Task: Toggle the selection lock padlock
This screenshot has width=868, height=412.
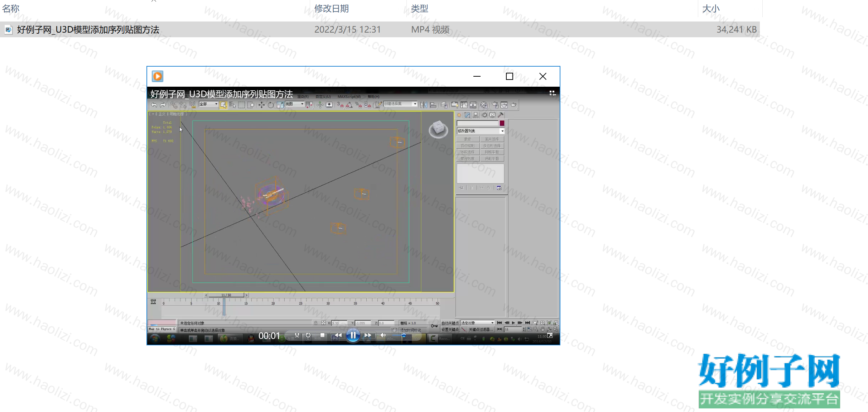Action: [315, 323]
